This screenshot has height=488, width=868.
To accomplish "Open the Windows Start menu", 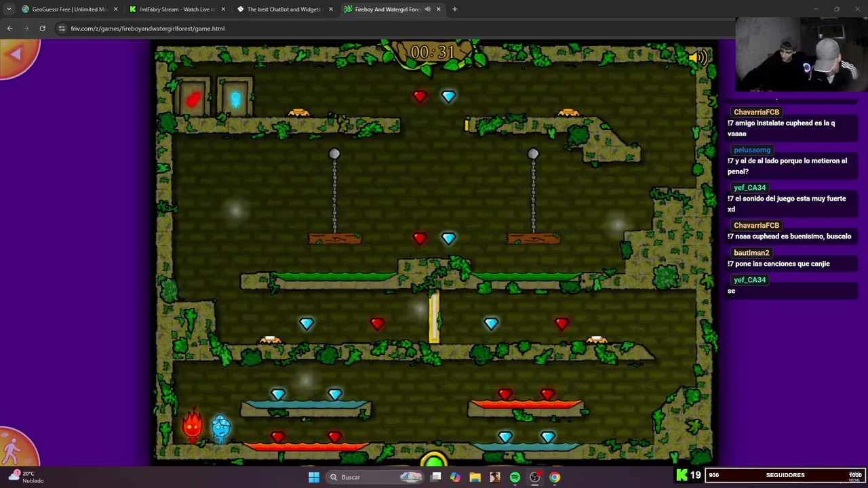I will click(314, 477).
